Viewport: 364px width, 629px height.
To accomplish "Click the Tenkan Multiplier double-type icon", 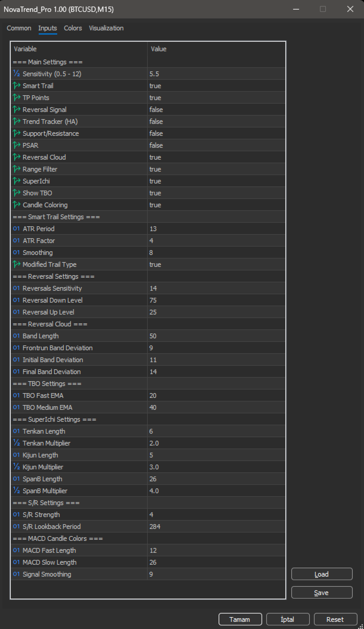I will tap(17, 443).
